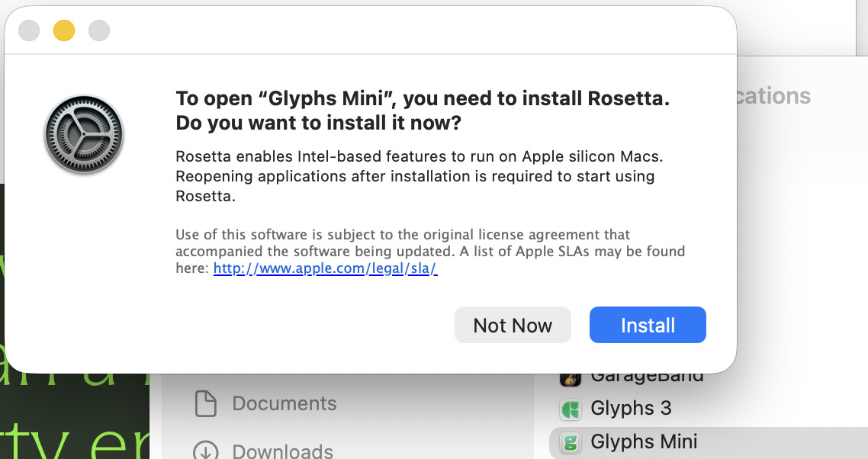The width and height of the screenshot is (868, 459).
Task: Click the Downloads arrow icon in sidebar
Action: 205,450
